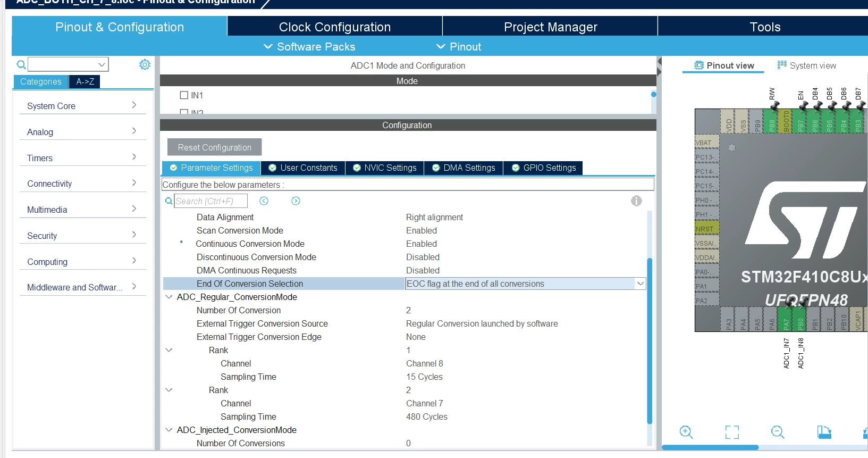Select the Pinout view tab
This screenshot has width=868, height=458.
click(724, 65)
